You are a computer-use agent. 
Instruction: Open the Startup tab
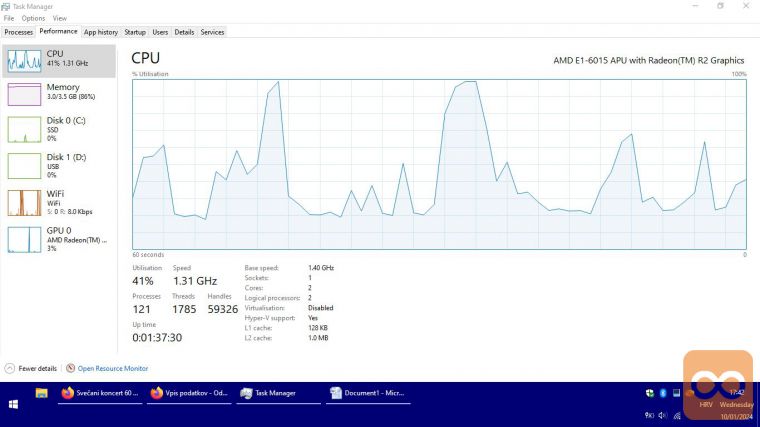pos(135,32)
